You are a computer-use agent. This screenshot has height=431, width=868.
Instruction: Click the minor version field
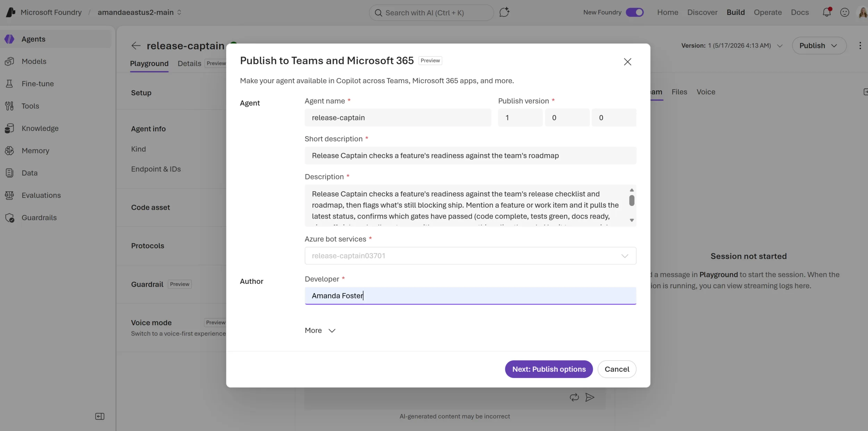[567, 118]
